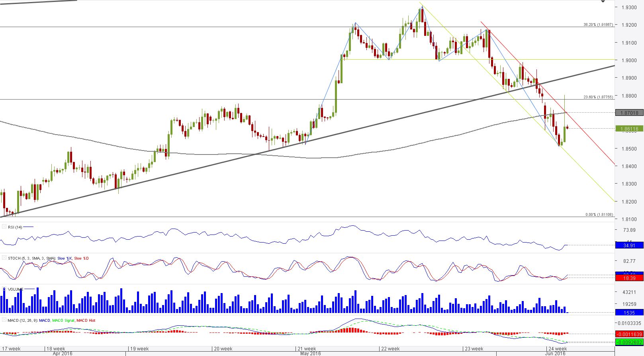Click the 1.8800 price axis value

tap(630, 96)
